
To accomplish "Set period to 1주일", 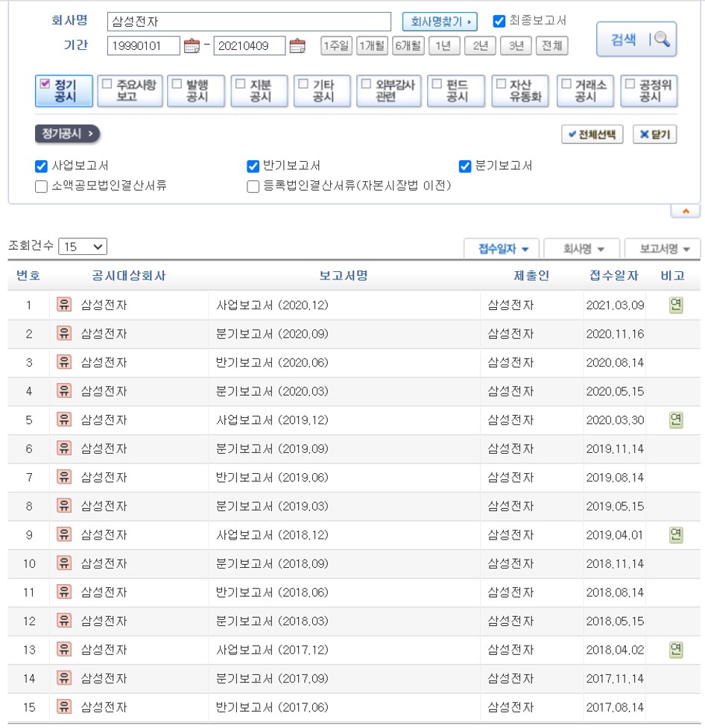I will click(336, 46).
